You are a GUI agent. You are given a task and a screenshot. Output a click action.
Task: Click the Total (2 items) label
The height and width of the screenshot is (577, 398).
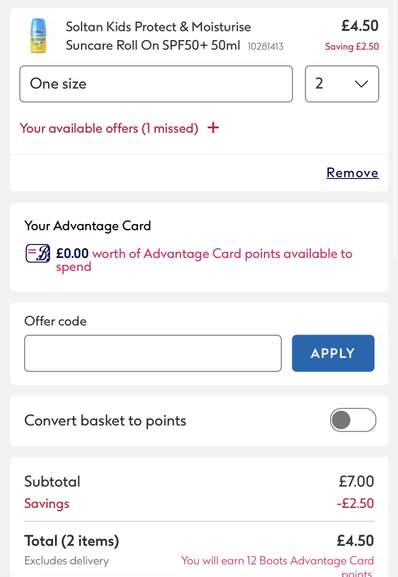tap(72, 541)
